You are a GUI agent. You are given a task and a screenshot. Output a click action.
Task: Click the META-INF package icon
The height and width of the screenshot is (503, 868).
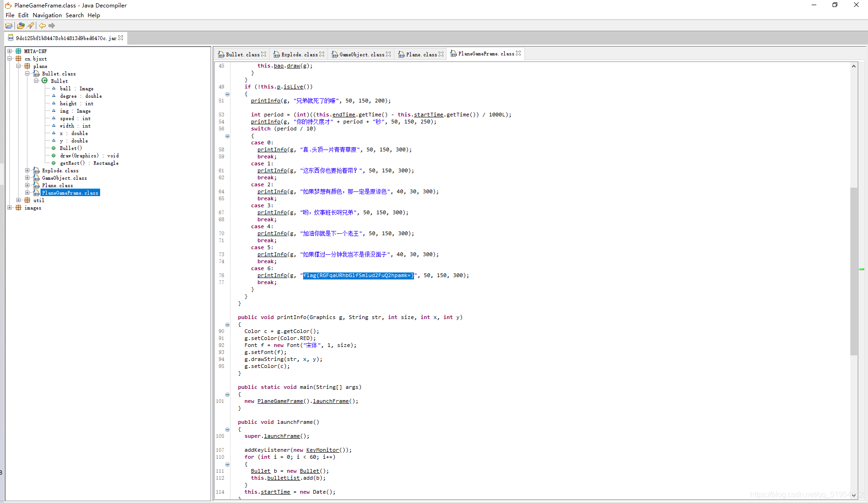(18, 51)
